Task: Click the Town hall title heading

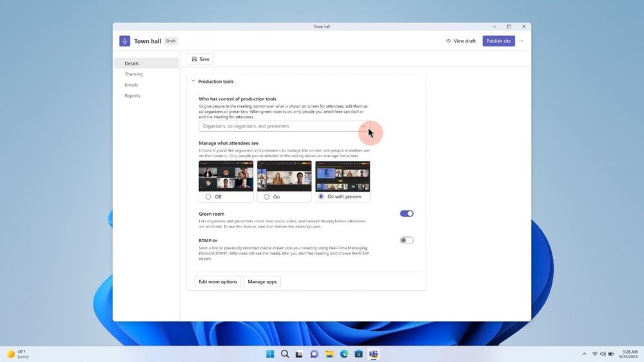Action: (148, 41)
